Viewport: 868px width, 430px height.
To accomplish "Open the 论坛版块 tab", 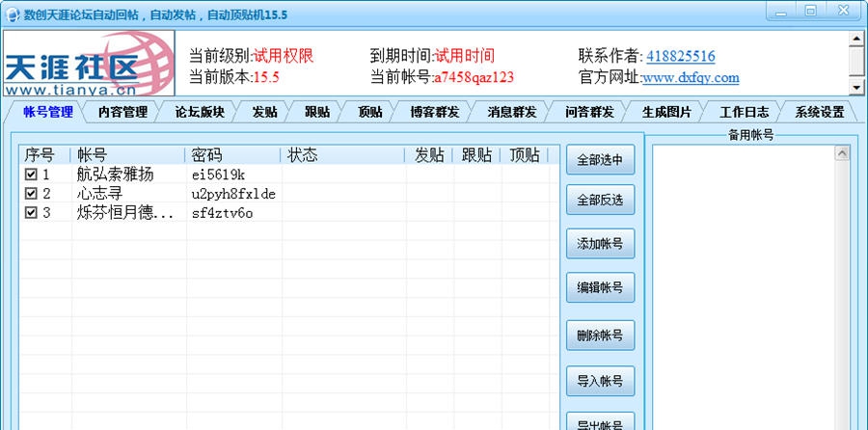I will (200, 112).
